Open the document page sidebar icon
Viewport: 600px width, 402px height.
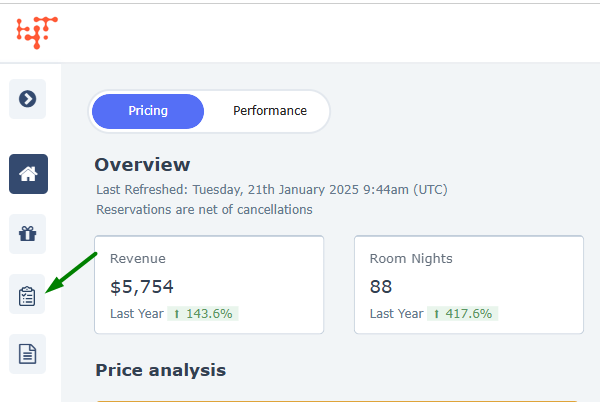coord(28,354)
